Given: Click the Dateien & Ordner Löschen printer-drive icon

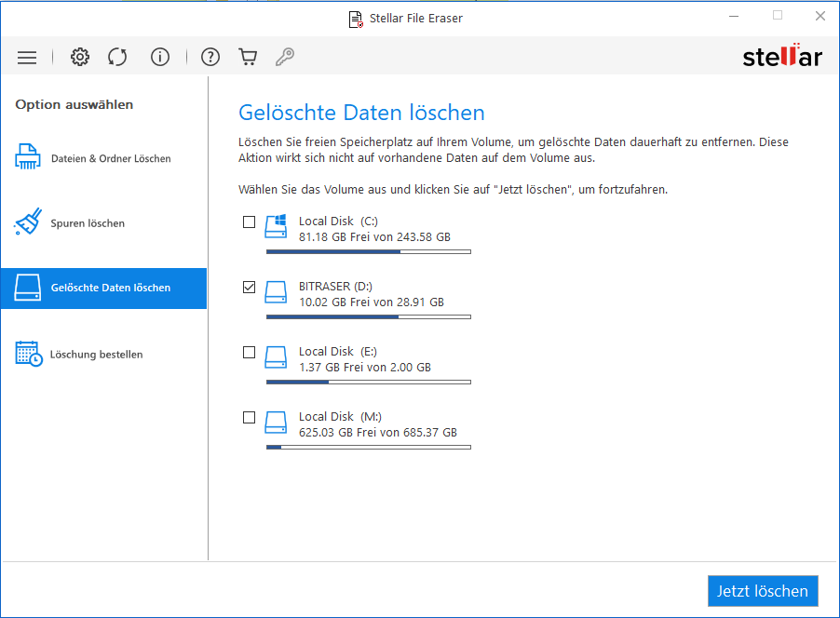Looking at the screenshot, I should [x=29, y=156].
